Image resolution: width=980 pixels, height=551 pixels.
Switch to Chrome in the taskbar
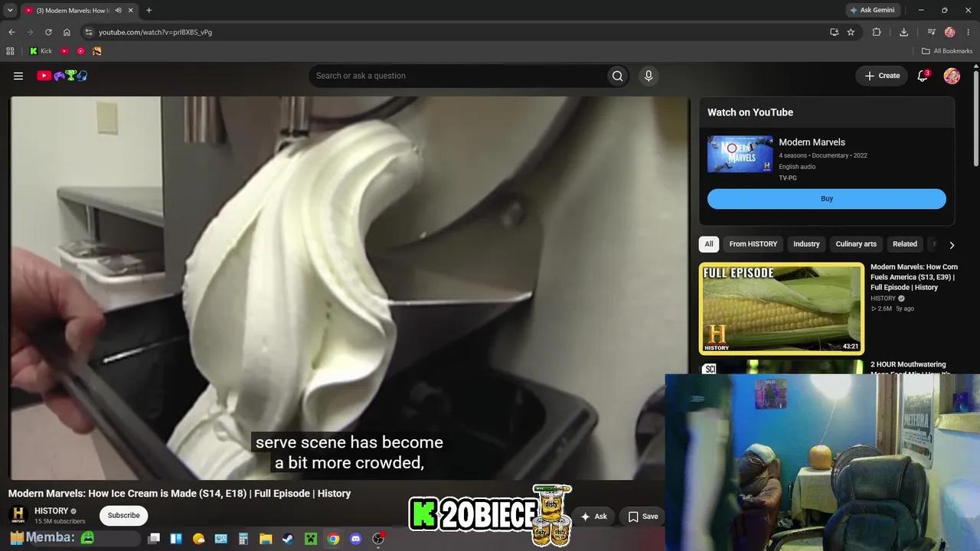point(333,539)
